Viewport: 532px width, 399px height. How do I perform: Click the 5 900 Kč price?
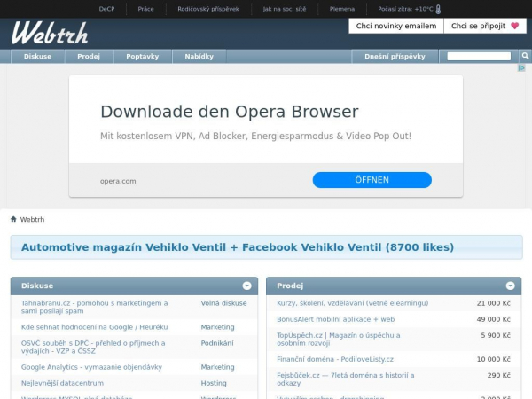pos(496,335)
